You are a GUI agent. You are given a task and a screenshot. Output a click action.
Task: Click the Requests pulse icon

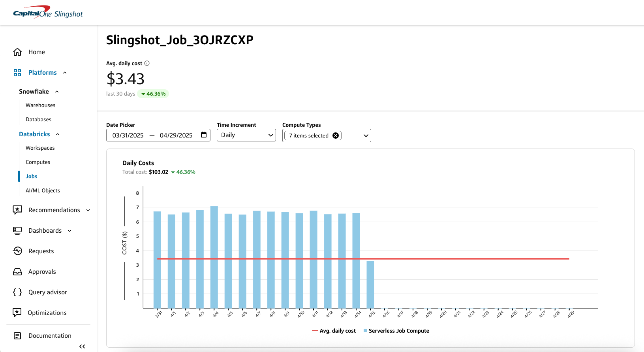click(17, 251)
